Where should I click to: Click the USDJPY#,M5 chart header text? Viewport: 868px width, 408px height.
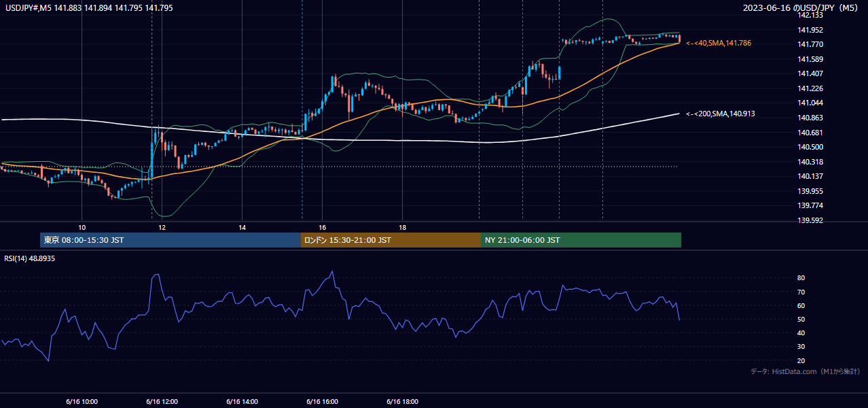click(89, 8)
